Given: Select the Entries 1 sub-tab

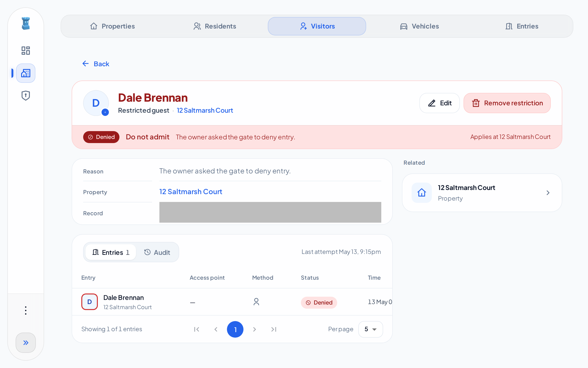Looking at the screenshot, I should point(111,252).
